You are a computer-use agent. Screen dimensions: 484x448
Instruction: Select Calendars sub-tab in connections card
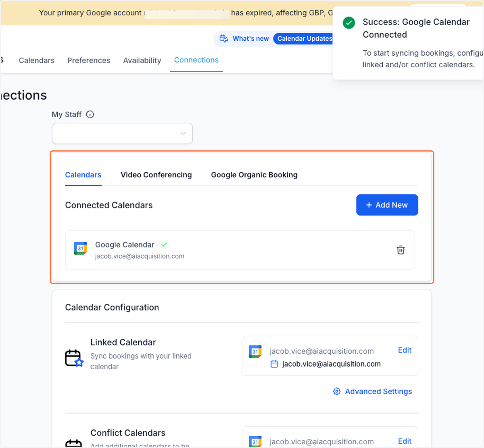(83, 175)
